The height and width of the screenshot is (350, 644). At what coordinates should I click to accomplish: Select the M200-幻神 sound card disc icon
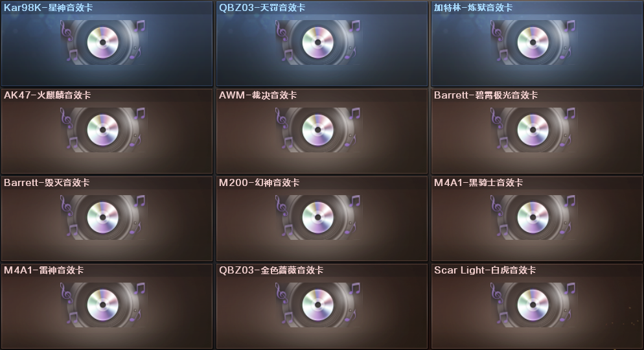point(318,217)
